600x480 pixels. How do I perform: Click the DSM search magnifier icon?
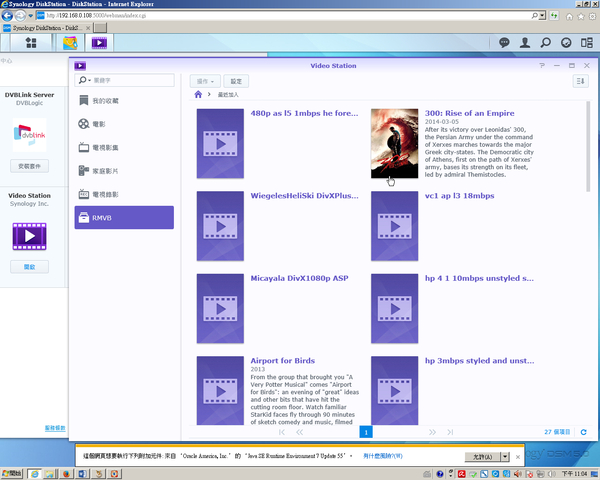click(546, 43)
